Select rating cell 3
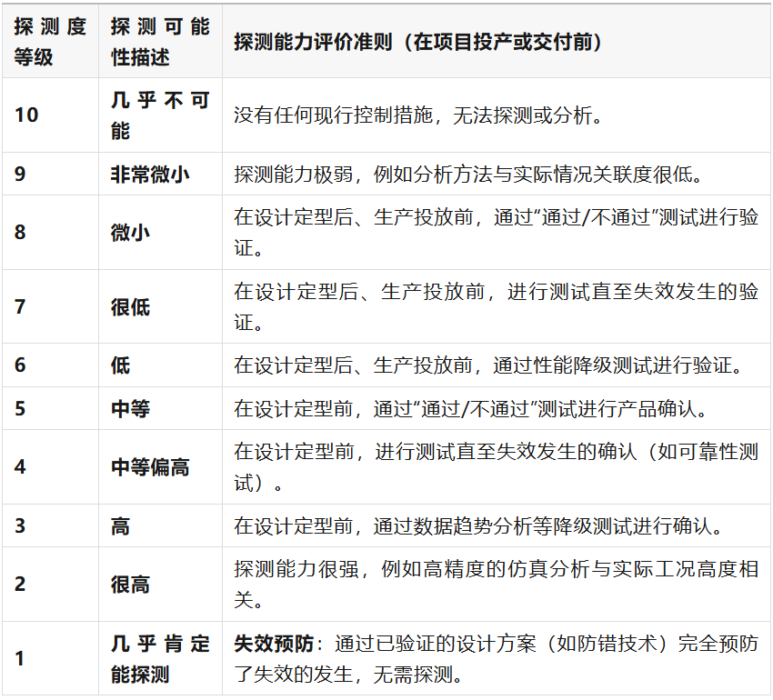 [x=50, y=526]
